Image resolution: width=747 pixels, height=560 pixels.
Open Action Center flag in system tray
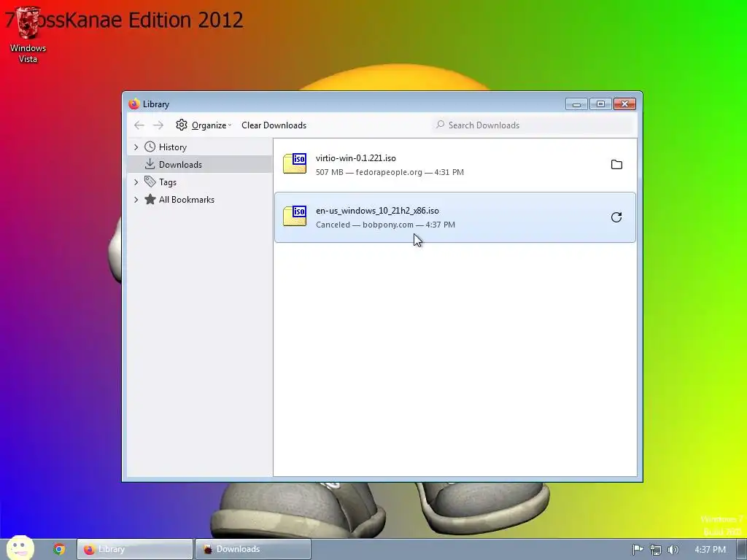click(638, 550)
